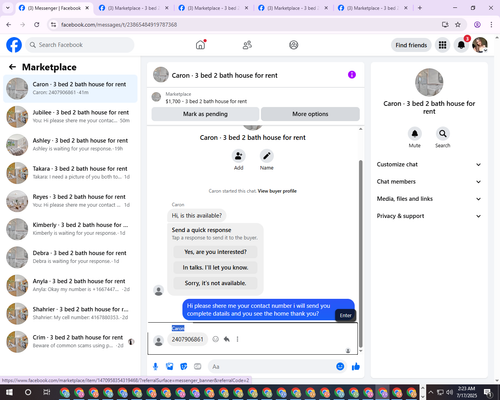The image size is (500, 400).
Task: Mute the conversation in right panel
Action: pyautogui.click(x=415, y=134)
